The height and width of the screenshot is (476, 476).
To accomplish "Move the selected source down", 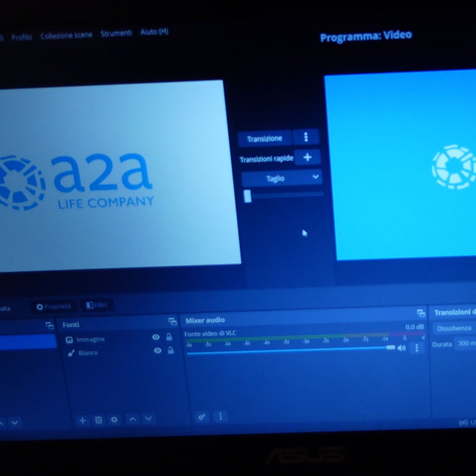I will (x=148, y=419).
